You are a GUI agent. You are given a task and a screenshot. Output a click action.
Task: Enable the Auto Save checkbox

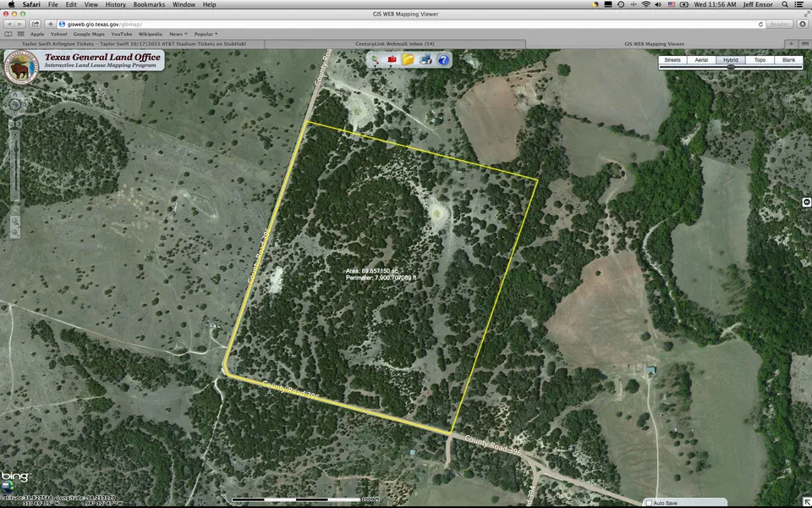click(649, 503)
